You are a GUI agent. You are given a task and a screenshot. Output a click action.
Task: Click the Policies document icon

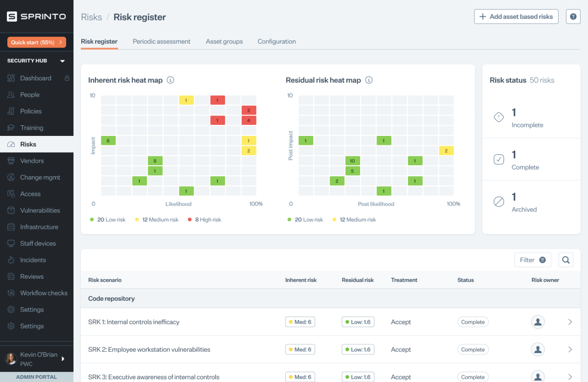(11, 111)
